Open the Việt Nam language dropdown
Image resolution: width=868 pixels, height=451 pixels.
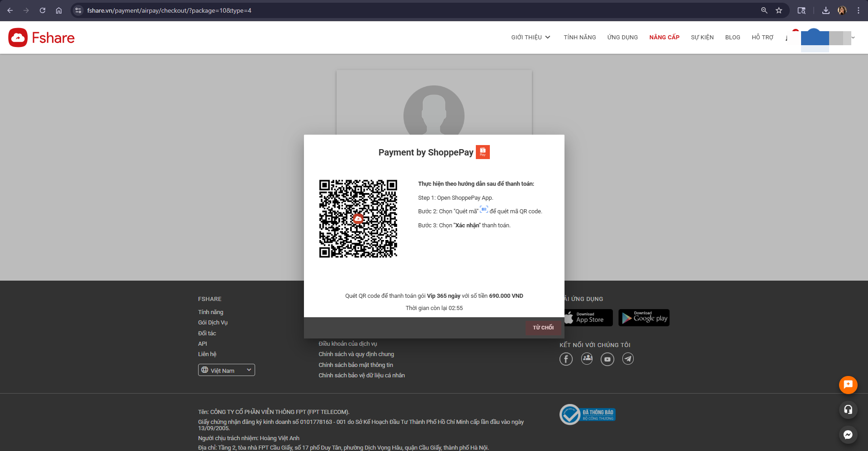click(x=227, y=370)
